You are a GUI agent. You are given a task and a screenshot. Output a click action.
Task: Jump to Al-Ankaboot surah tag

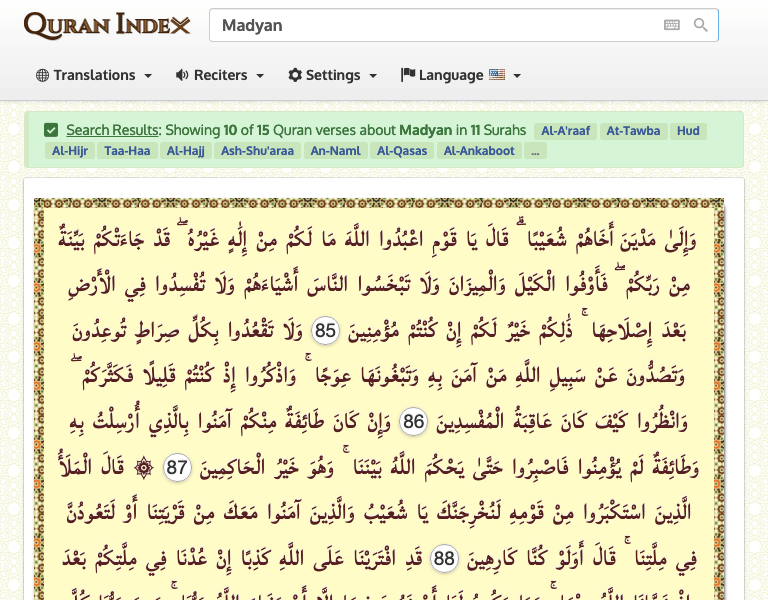479,151
